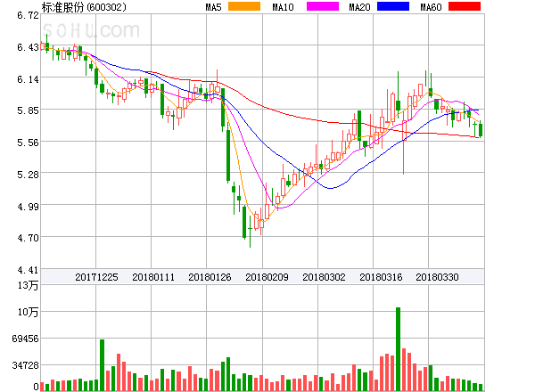The image size is (535, 392).
Task: Click the 4.41 price axis label
Action: click(x=28, y=270)
